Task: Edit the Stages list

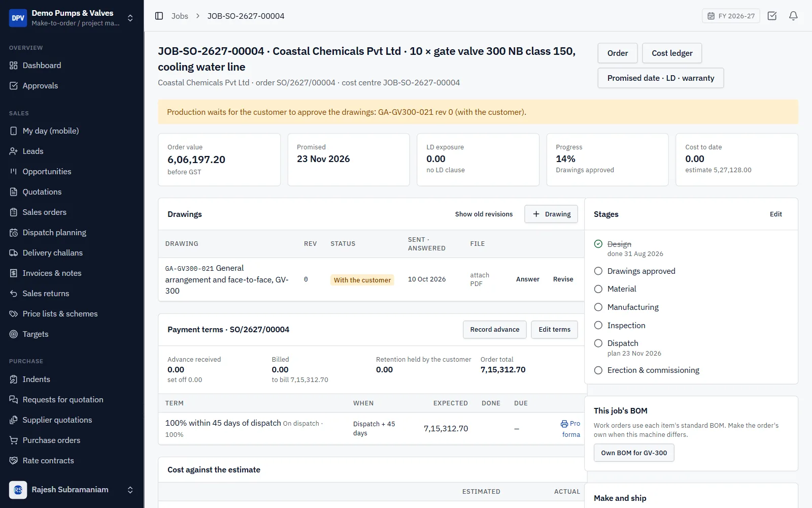Action: [775, 214]
